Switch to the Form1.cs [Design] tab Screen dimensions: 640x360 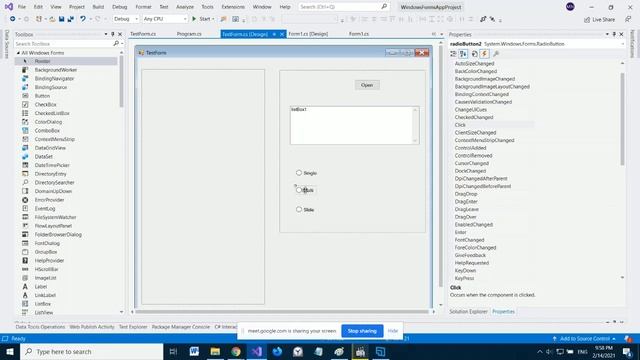pyautogui.click(x=308, y=34)
